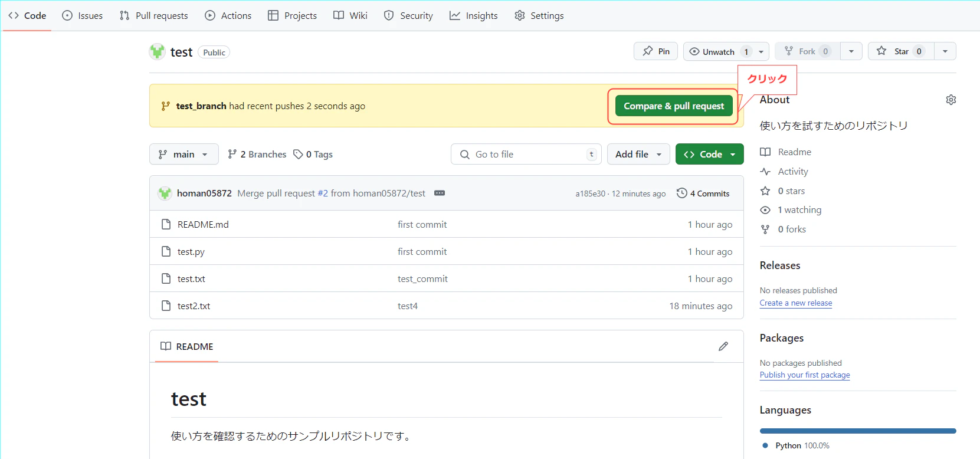
Task: Open the main branch selector dropdown
Action: click(183, 154)
